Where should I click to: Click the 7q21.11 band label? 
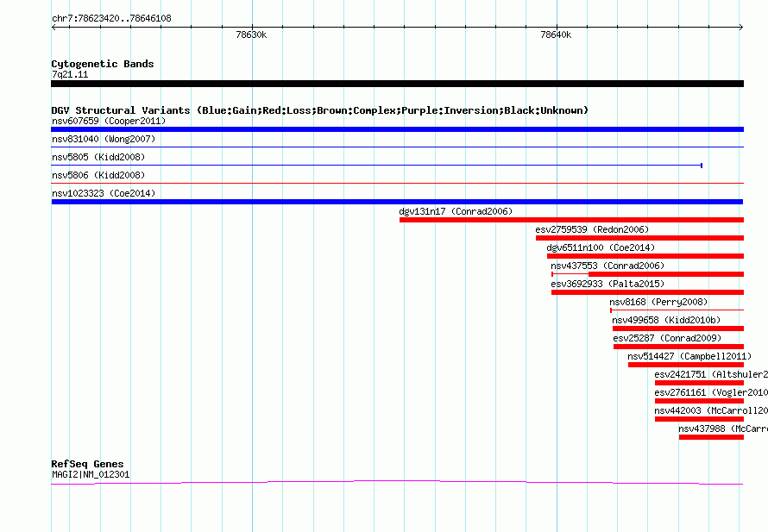(70, 74)
